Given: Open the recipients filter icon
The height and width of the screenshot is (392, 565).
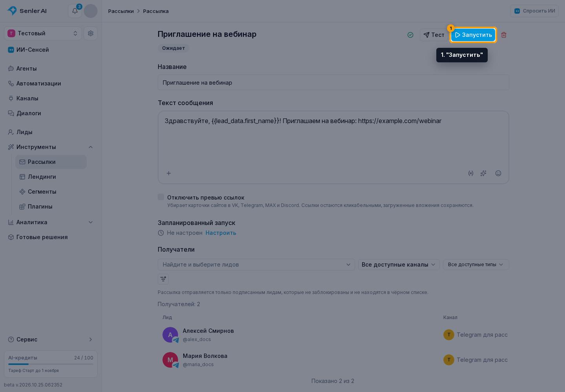Looking at the screenshot, I should coord(163,279).
